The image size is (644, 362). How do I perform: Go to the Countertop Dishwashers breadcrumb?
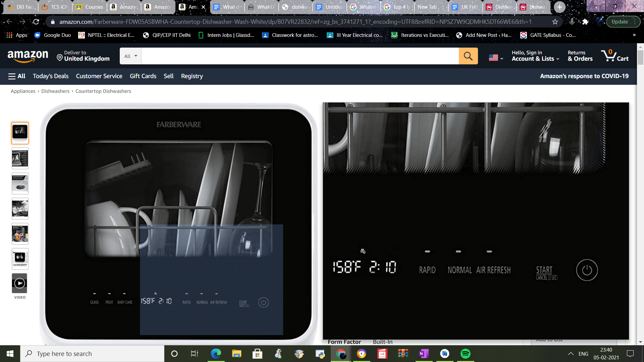click(103, 91)
